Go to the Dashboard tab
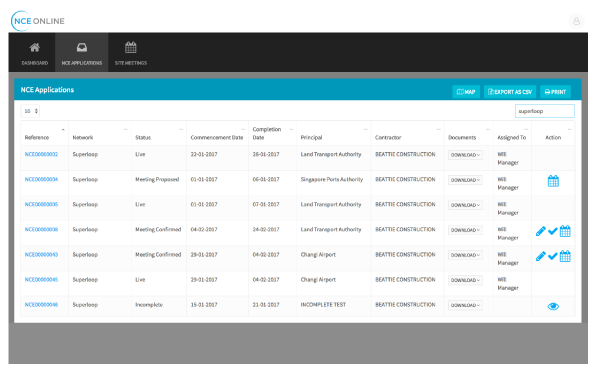 pos(34,53)
